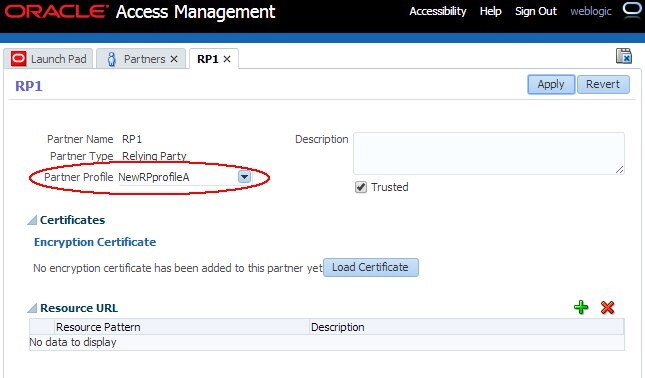This screenshot has height=378, width=645.
Task: Click the Oracle icon on Launch Pad tab
Action: (19, 59)
